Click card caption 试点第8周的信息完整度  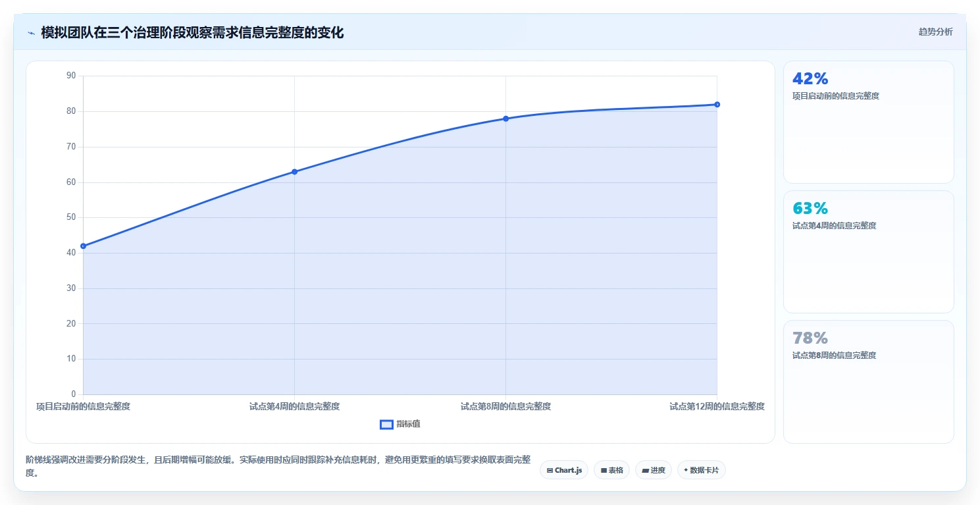[x=835, y=356]
